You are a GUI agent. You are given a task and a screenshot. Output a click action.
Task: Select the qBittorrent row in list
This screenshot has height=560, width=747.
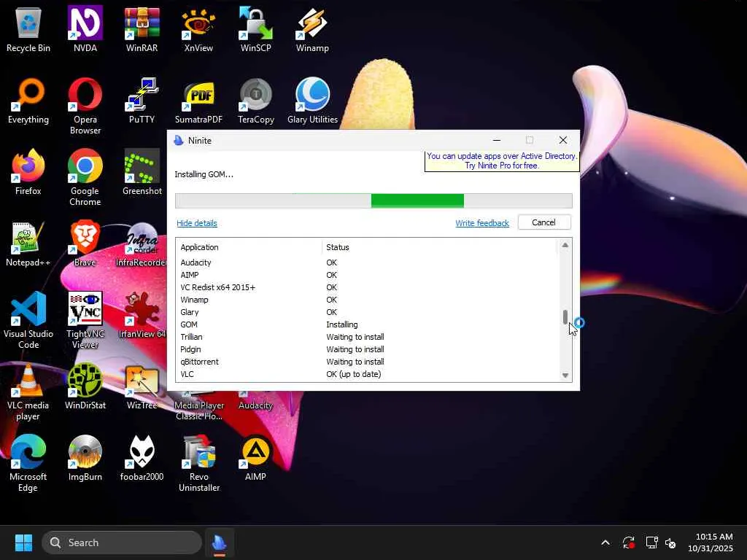pos(367,362)
